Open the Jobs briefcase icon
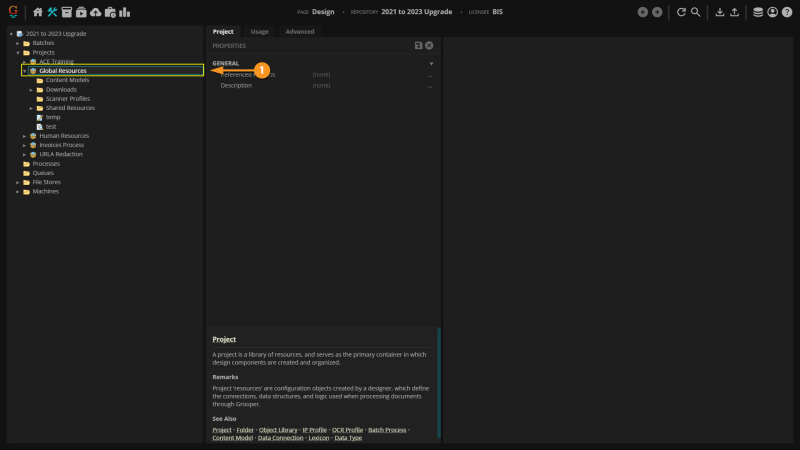800x450 pixels. 110,12
